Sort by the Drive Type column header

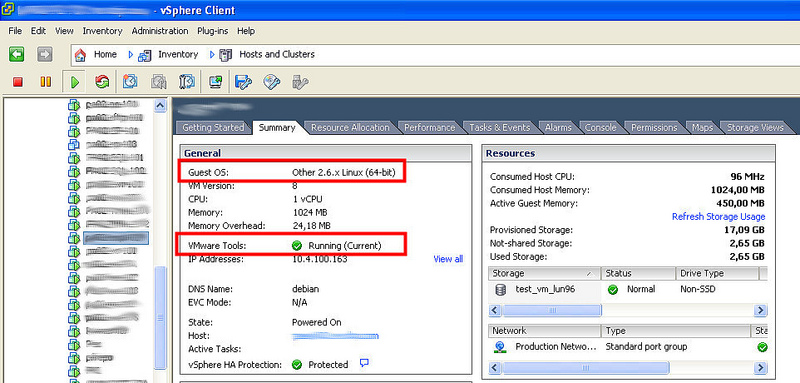[717, 273]
